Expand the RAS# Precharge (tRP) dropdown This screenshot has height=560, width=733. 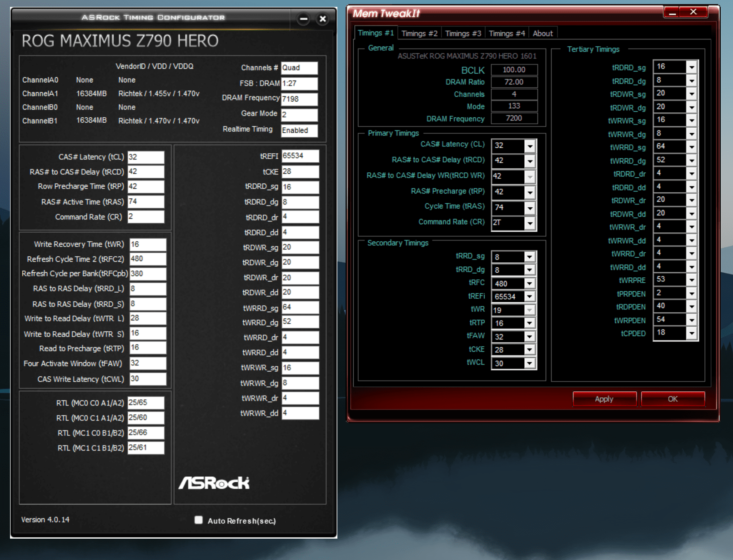[530, 192]
